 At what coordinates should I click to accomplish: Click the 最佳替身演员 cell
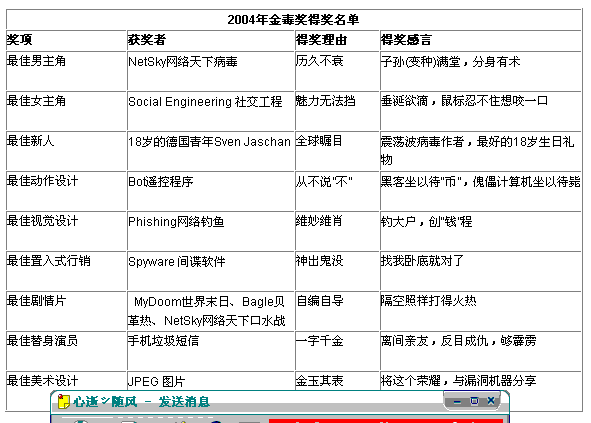[x=66, y=351]
